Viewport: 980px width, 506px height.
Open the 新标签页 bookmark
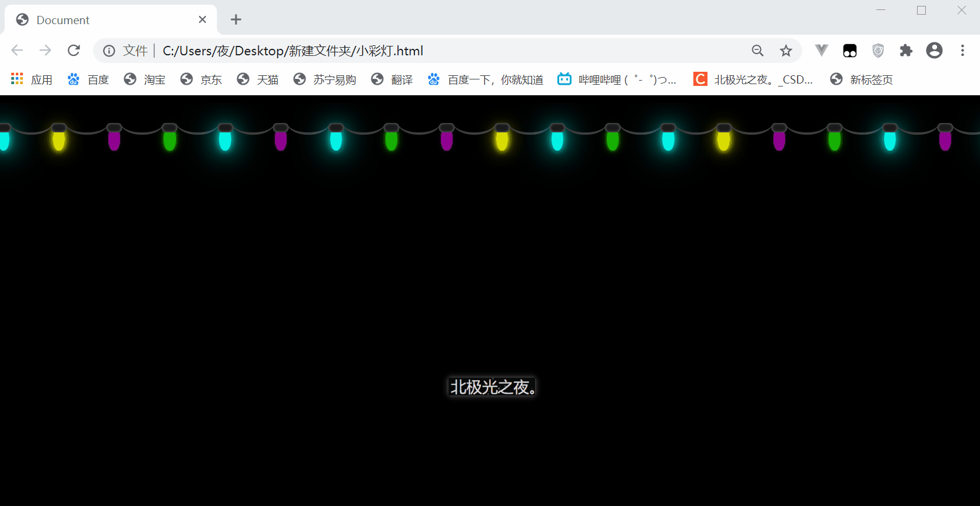(x=862, y=79)
